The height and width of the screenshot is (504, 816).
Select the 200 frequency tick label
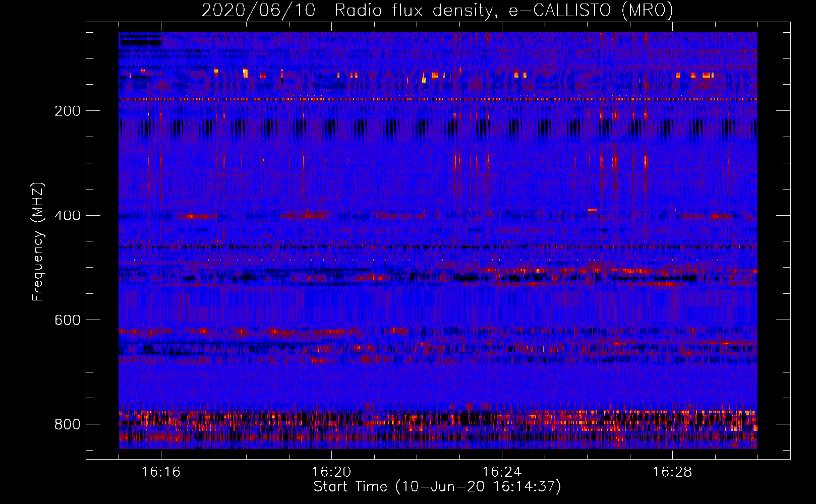pos(68,111)
